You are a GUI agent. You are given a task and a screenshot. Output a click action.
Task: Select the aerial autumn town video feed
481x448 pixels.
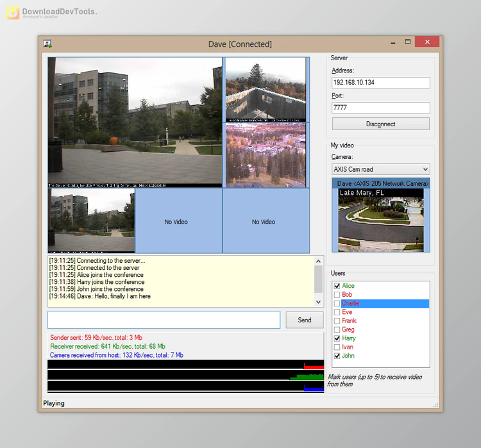coord(266,155)
